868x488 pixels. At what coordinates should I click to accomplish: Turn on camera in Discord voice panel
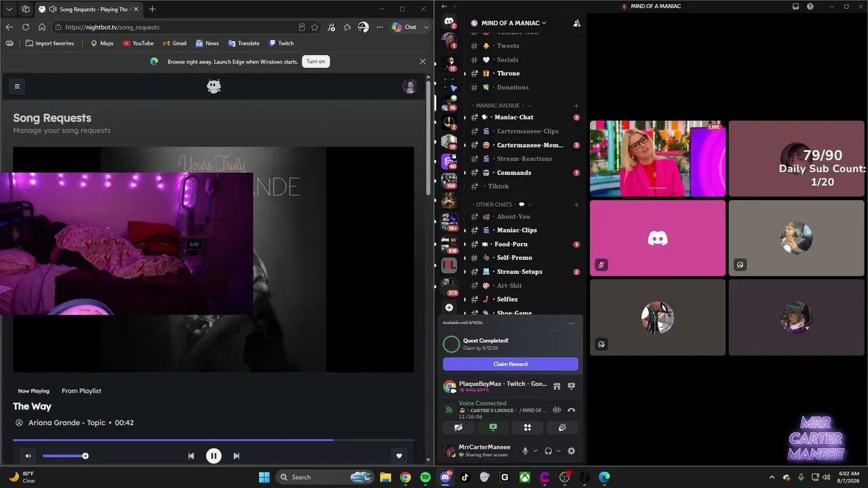pyautogui.click(x=458, y=428)
